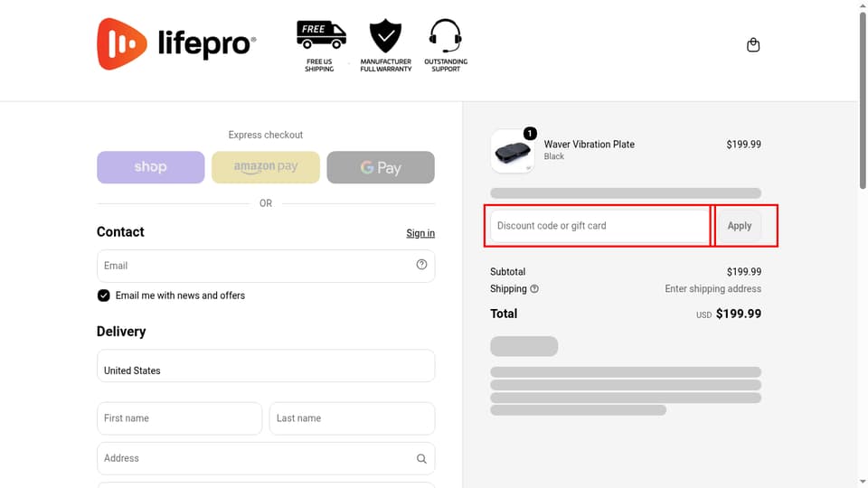
Task: Click the Outstanding Support headset icon
Action: tap(445, 35)
